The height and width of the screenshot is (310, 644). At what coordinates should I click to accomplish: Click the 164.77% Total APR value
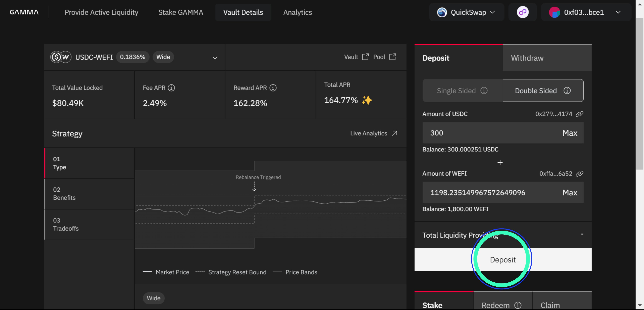341,100
